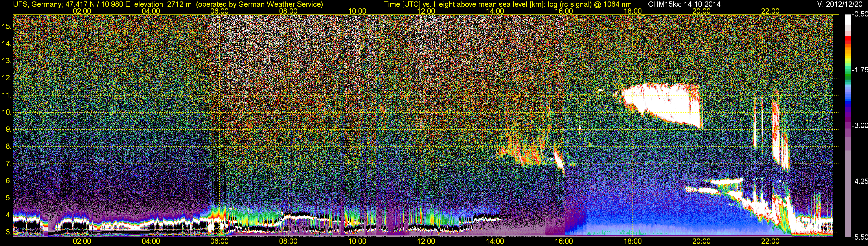Viewport: 868px width, 246px height.
Task: Click the 12:00 time label on top axis
Action: pyautogui.click(x=426, y=11)
